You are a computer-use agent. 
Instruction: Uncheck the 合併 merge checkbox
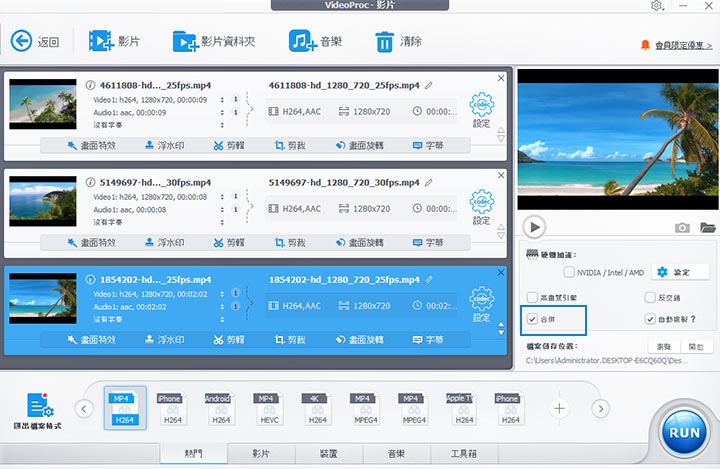pos(532,319)
